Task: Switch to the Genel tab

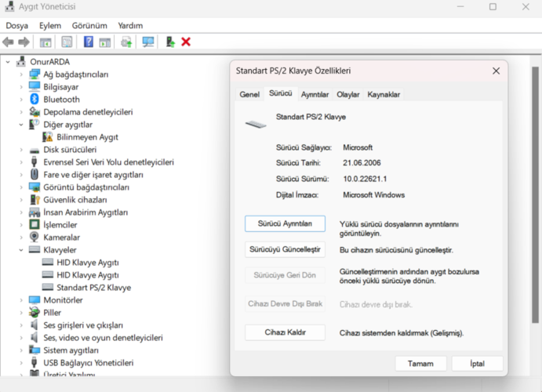Action: pyautogui.click(x=249, y=94)
